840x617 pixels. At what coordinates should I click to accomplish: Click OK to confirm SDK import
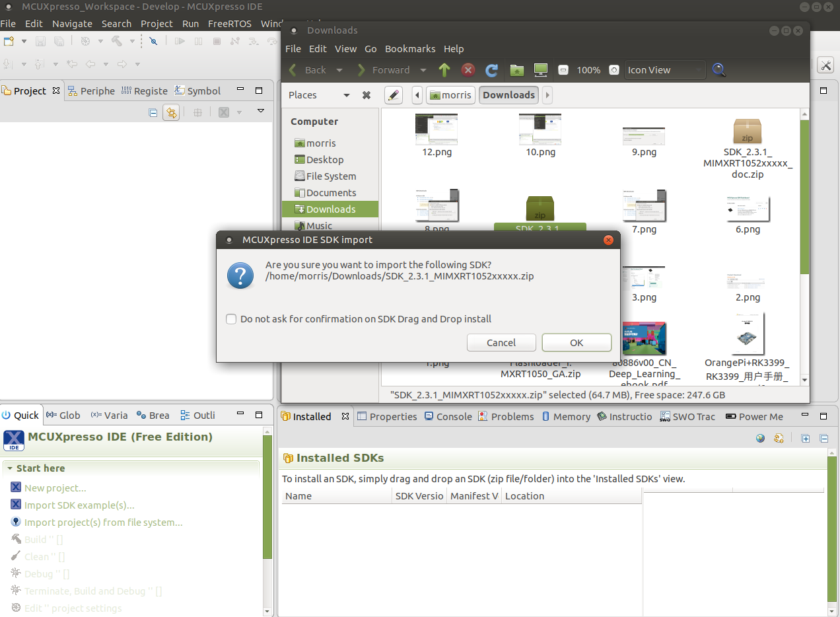(x=577, y=343)
